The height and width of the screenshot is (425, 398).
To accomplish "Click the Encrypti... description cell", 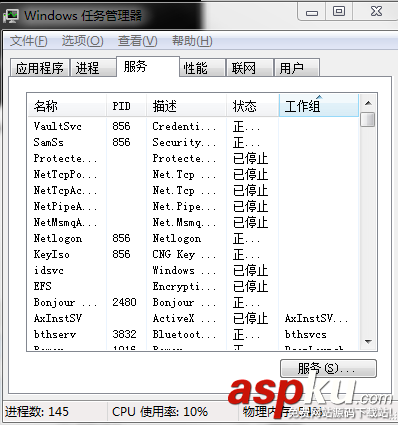I will pyautogui.click(x=184, y=286).
